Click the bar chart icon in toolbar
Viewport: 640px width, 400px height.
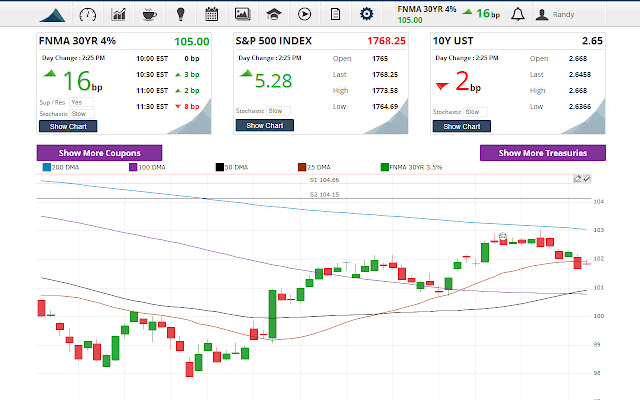[x=119, y=14]
